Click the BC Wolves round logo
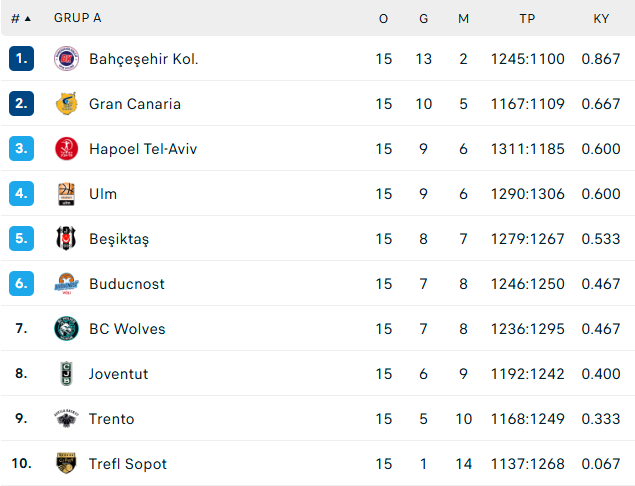 (x=66, y=328)
